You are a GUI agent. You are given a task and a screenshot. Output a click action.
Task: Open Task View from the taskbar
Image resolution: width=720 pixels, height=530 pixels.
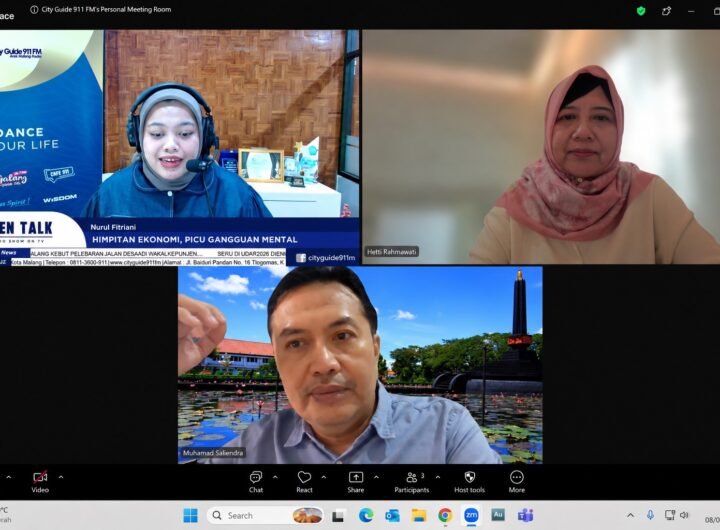(338, 516)
